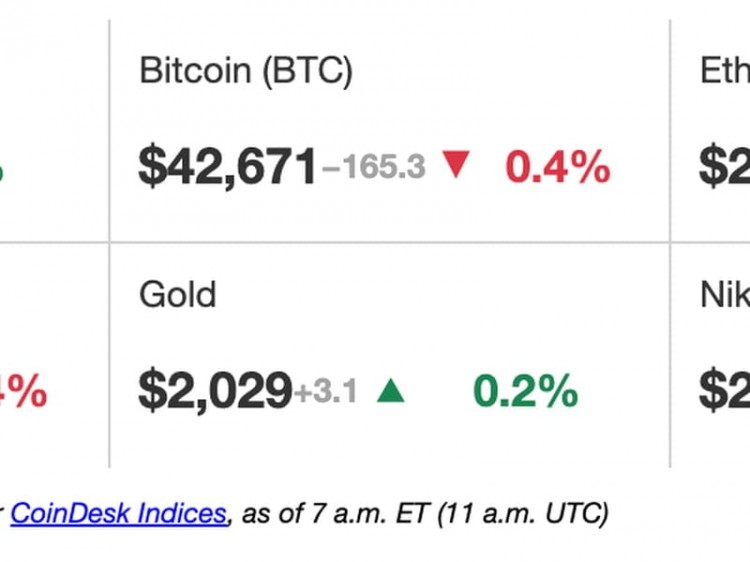The width and height of the screenshot is (750, 562).
Task: Click the green 0.2% Gold percentage
Action: (526, 391)
